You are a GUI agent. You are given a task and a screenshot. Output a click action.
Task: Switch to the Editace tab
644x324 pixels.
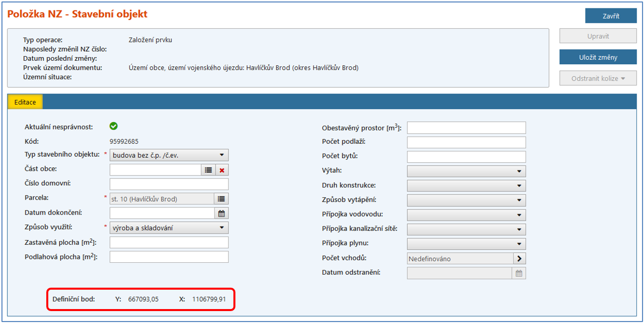25,102
